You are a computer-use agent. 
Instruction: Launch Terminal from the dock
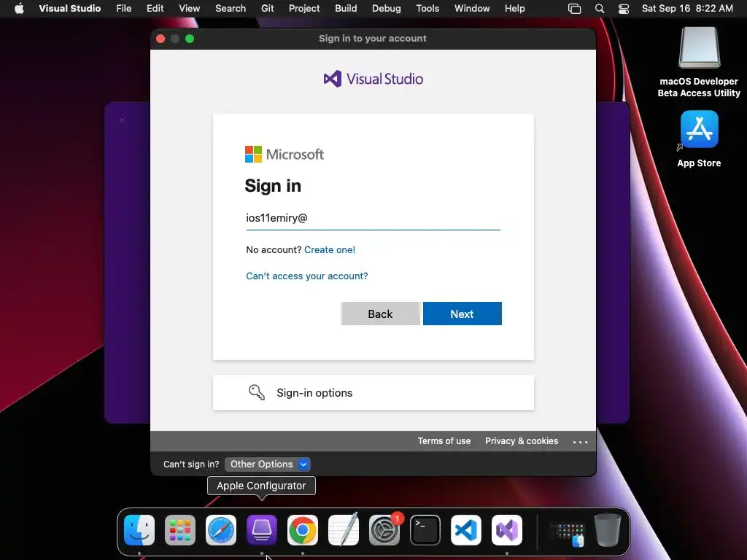coord(425,530)
